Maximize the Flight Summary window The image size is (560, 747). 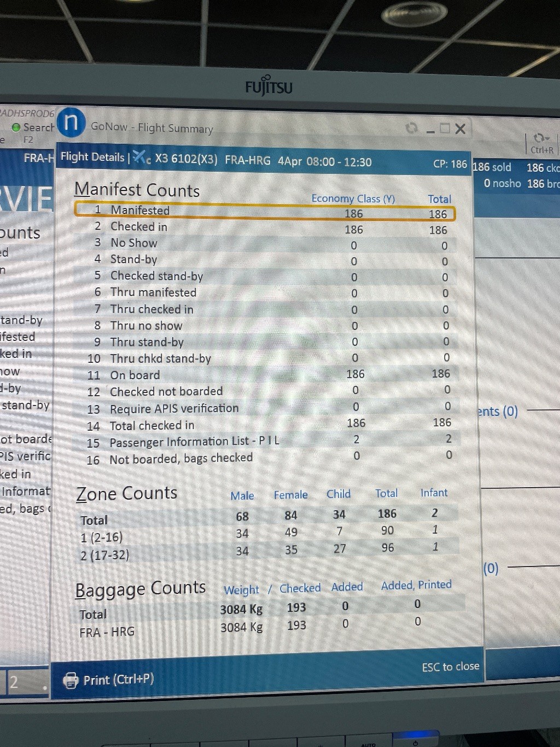click(x=445, y=129)
